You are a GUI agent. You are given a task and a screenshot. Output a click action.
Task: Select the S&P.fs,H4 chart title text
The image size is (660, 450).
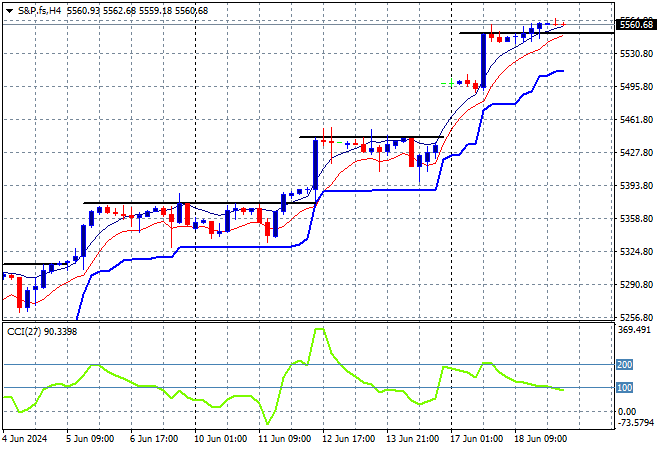(40, 11)
